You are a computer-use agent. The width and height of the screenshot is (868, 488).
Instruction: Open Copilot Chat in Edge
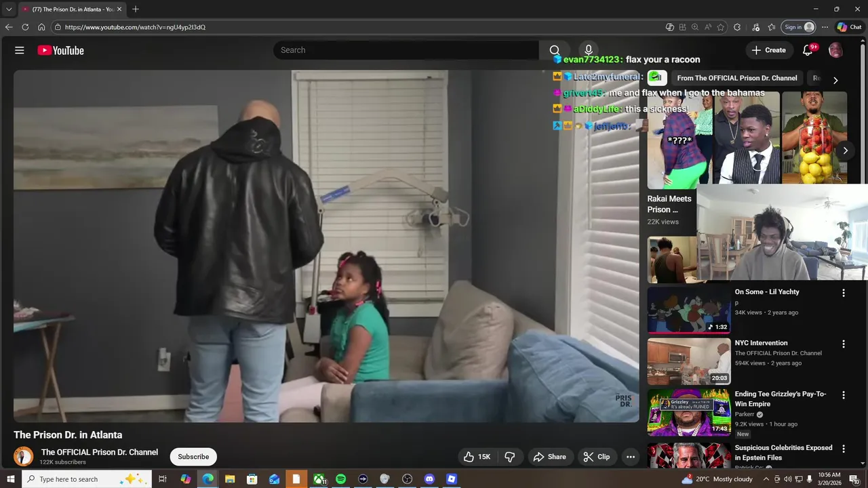pos(849,27)
